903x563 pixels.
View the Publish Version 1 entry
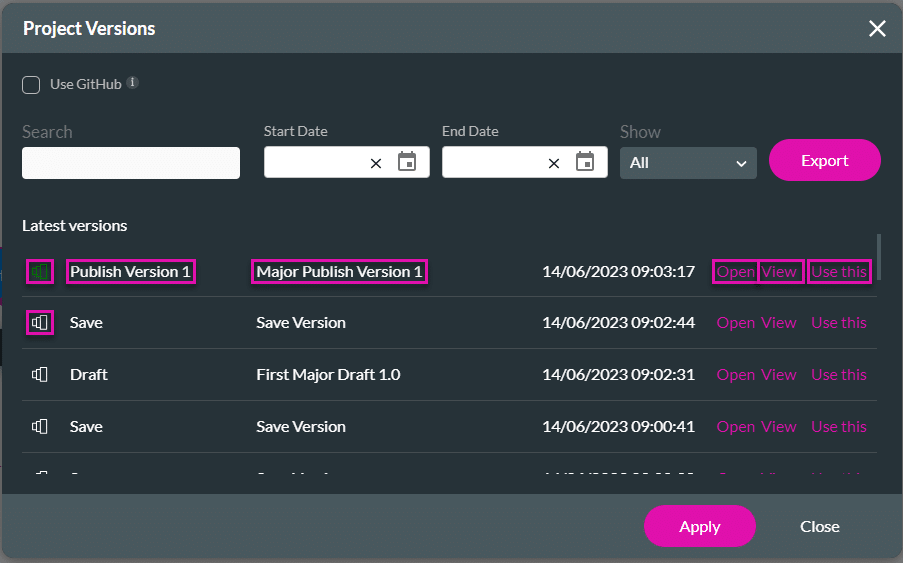tap(779, 271)
